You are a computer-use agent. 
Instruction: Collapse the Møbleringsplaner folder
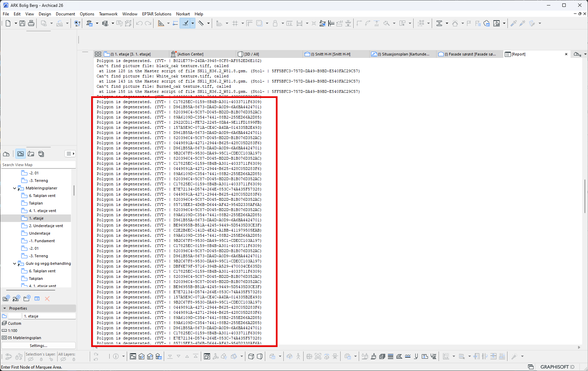click(14, 188)
